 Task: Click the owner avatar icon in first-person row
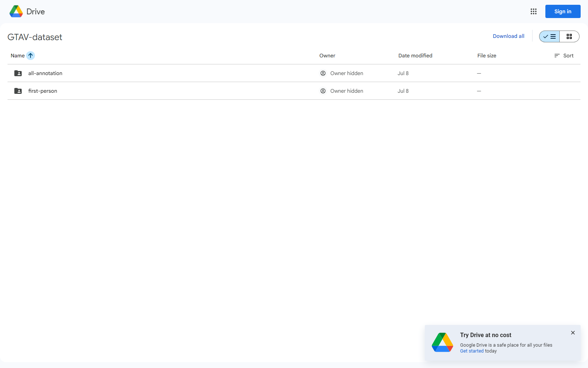click(x=323, y=91)
